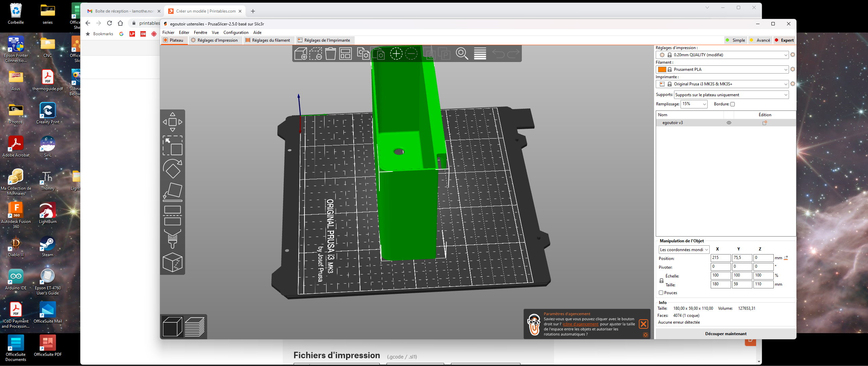Select the Cut tool

pos(173,216)
